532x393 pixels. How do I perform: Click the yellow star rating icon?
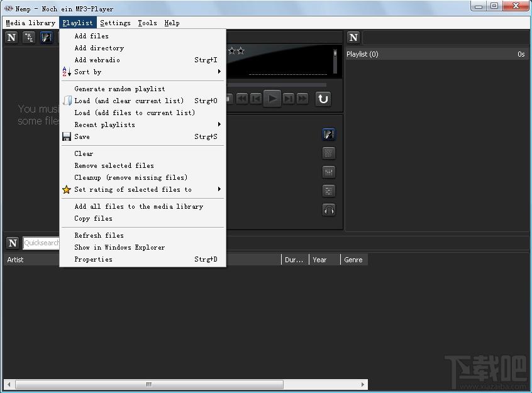coord(67,189)
